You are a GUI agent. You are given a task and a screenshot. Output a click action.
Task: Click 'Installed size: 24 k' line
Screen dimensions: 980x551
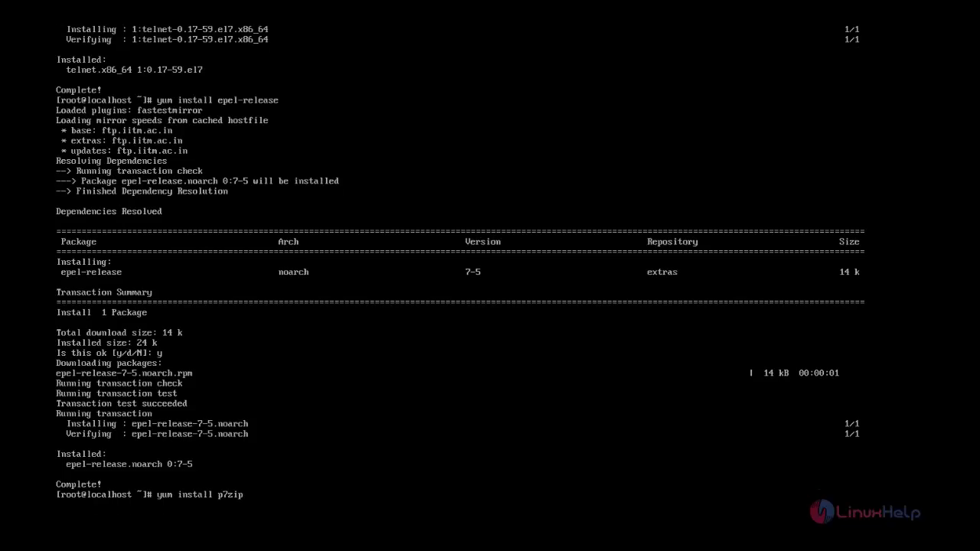106,343
